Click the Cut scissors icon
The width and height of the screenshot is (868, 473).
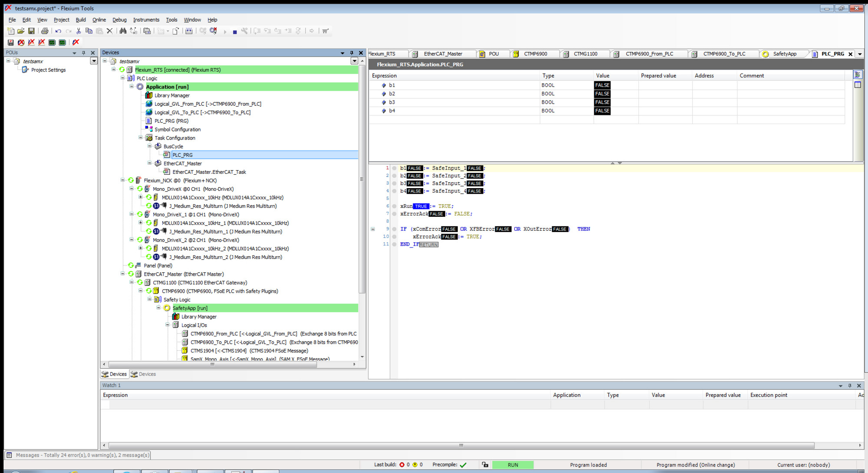(x=79, y=31)
